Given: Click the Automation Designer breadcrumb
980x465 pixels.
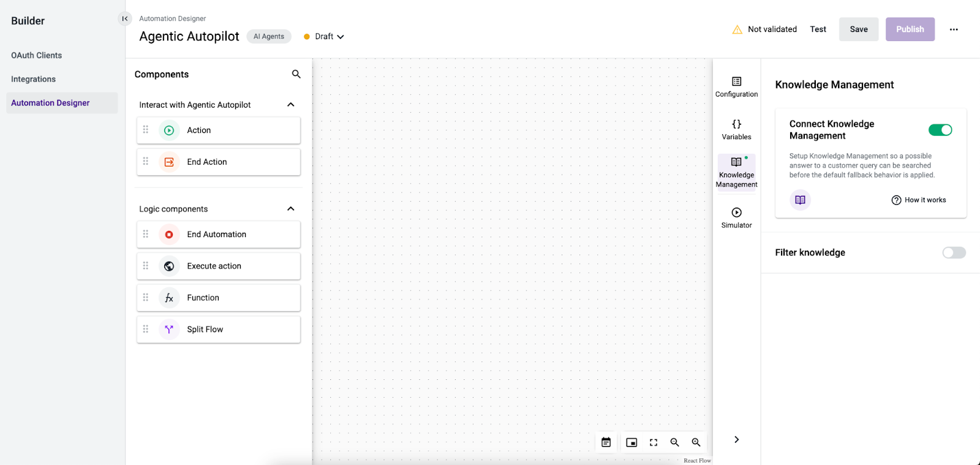Looking at the screenshot, I should click(x=172, y=19).
